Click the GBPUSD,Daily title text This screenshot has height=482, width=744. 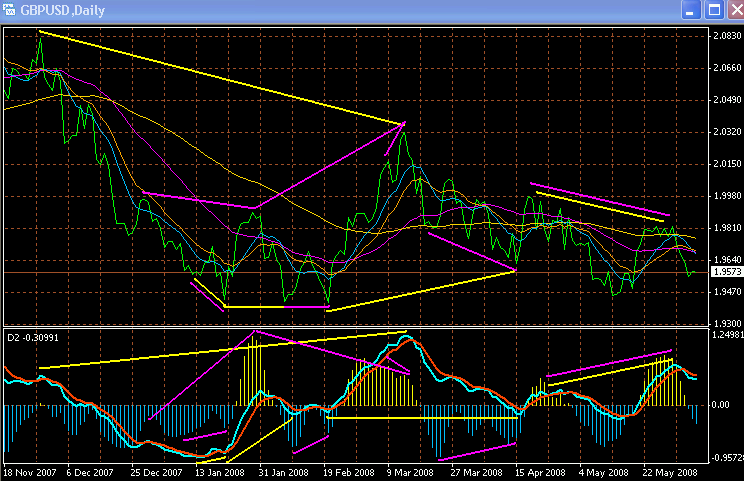point(63,10)
